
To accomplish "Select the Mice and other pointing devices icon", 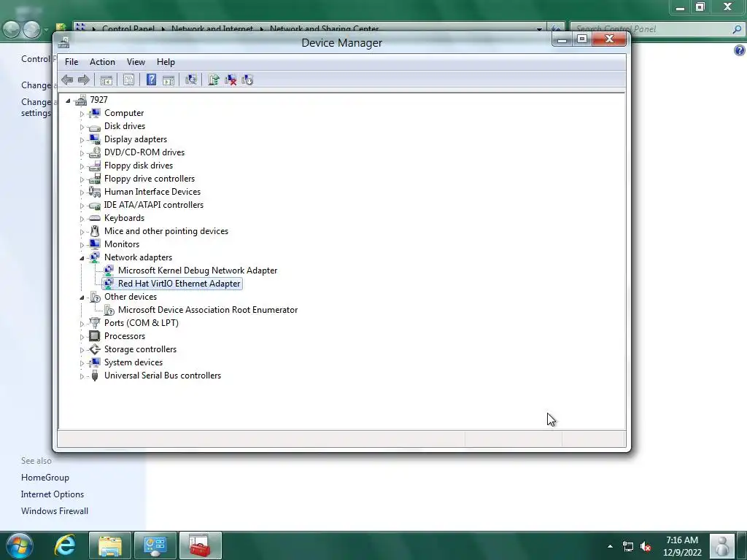I will 95,231.
